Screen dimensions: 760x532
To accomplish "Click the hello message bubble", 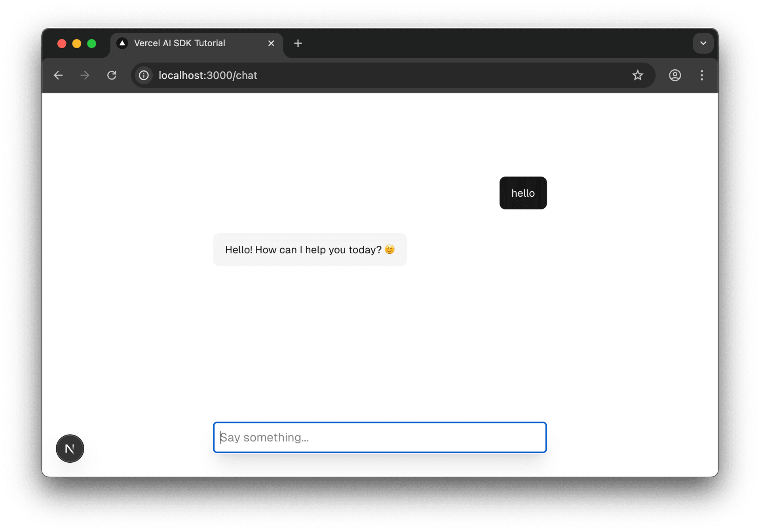I will point(523,193).
